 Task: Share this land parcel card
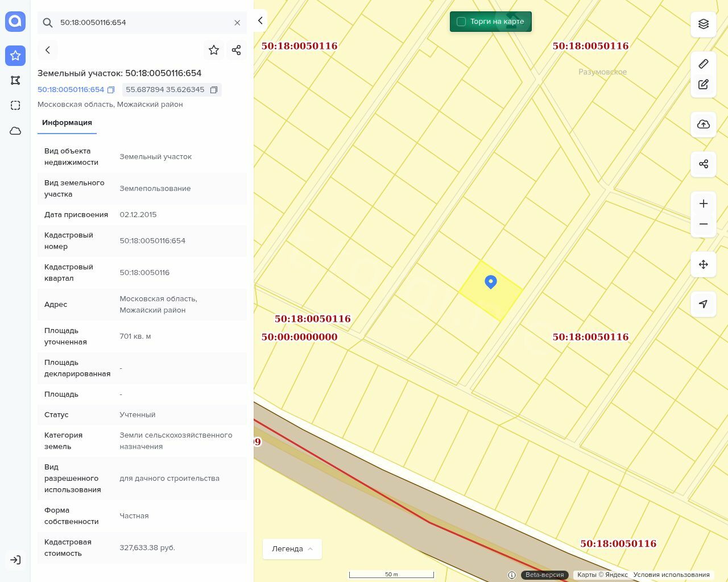coord(237,50)
